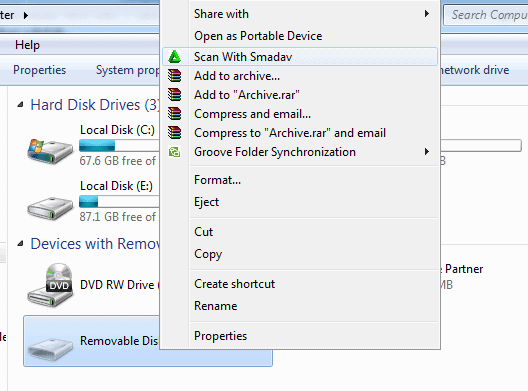Click the Properties toolbar button

click(x=39, y=70)
